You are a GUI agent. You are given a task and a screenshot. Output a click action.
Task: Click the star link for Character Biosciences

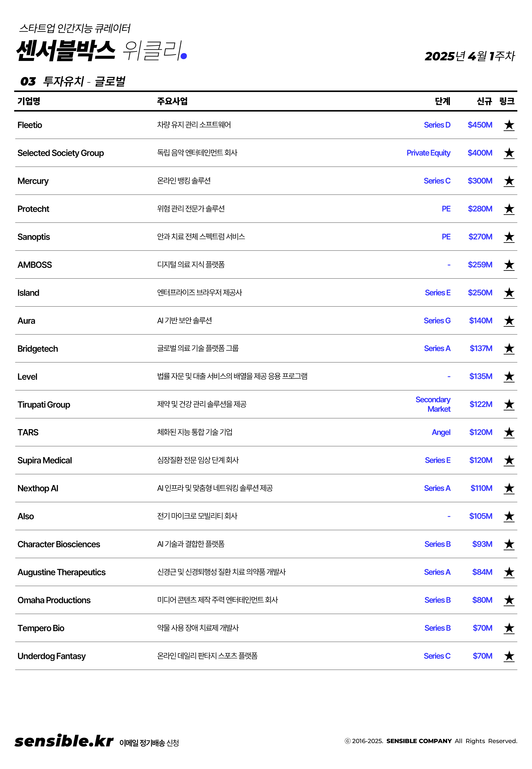pos(509,544)
